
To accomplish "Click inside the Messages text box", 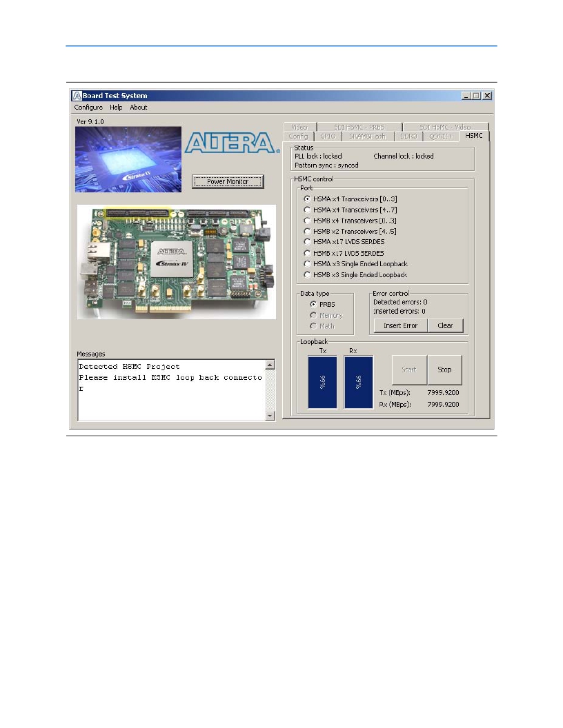I will pyautogui.click(x=172, y=390).
